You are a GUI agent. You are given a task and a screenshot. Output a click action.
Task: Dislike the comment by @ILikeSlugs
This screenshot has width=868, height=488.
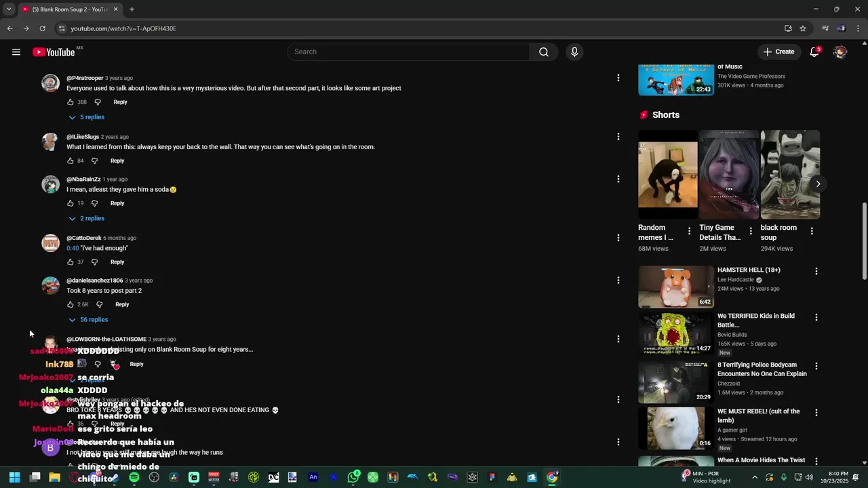click(x=95, y=161)
